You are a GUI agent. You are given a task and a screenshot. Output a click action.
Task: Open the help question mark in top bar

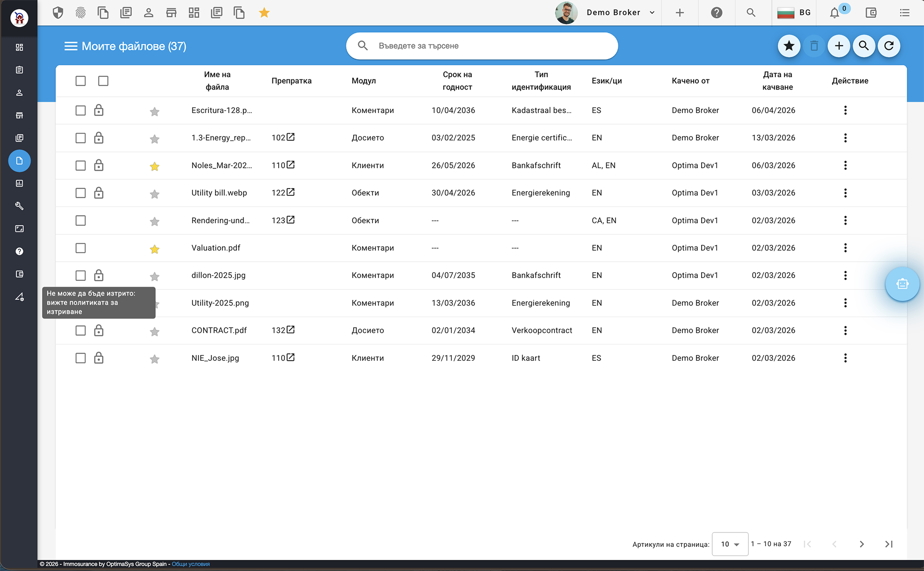[x=716, y=13]
